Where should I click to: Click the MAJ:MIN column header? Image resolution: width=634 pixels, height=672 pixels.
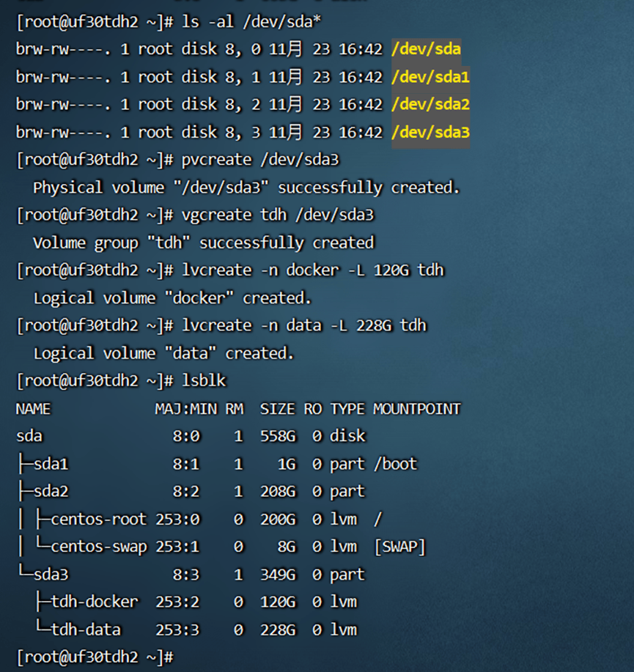click(186, 409)
